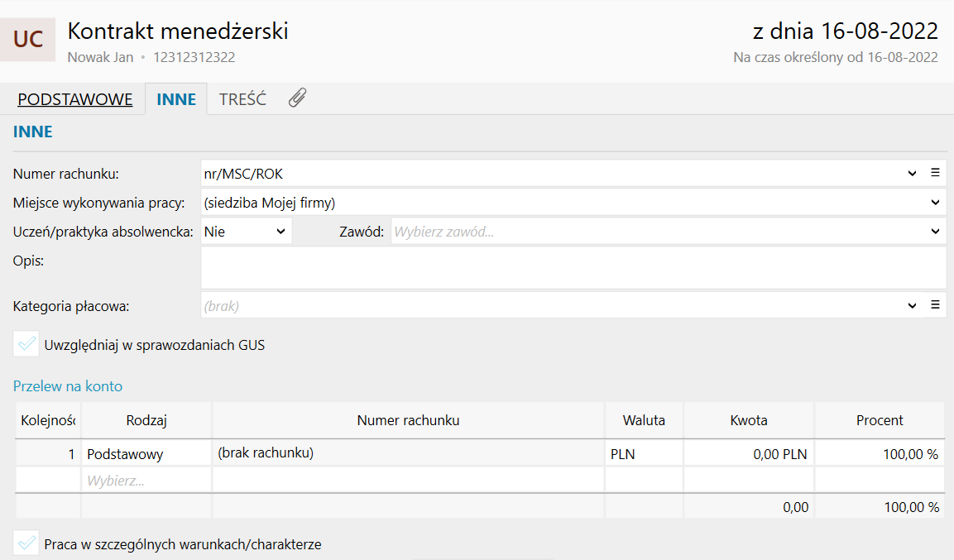Select the INNE tab

click(x=176, y=99)
